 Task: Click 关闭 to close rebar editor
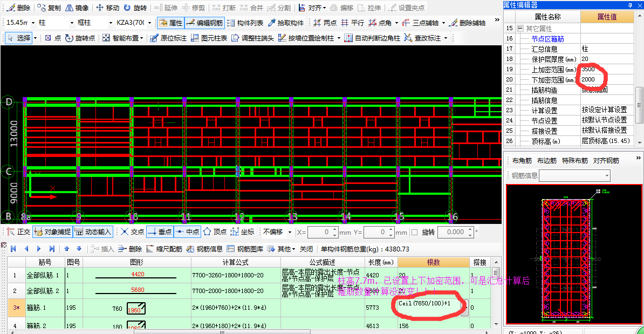[x=306, y=249]
